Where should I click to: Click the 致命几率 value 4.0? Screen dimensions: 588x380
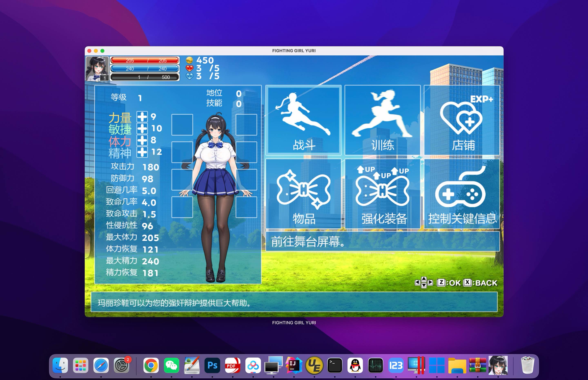149,203
